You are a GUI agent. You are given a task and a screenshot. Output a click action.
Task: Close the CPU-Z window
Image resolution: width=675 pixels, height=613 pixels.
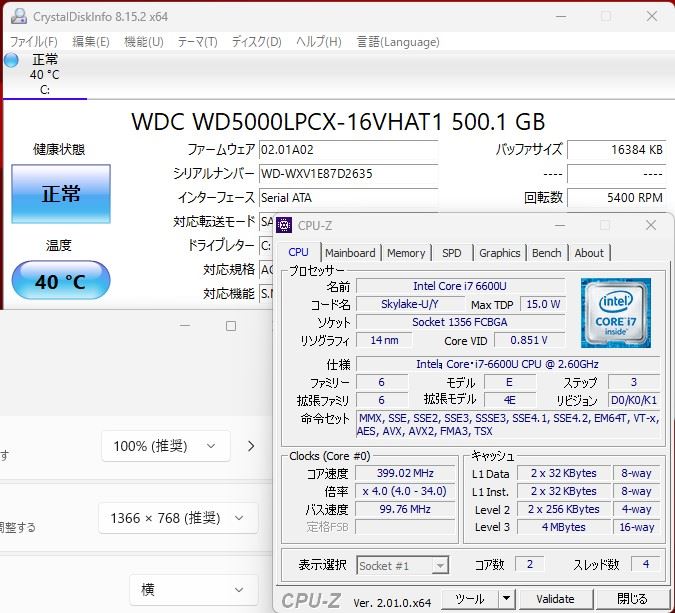click(651, 225)
